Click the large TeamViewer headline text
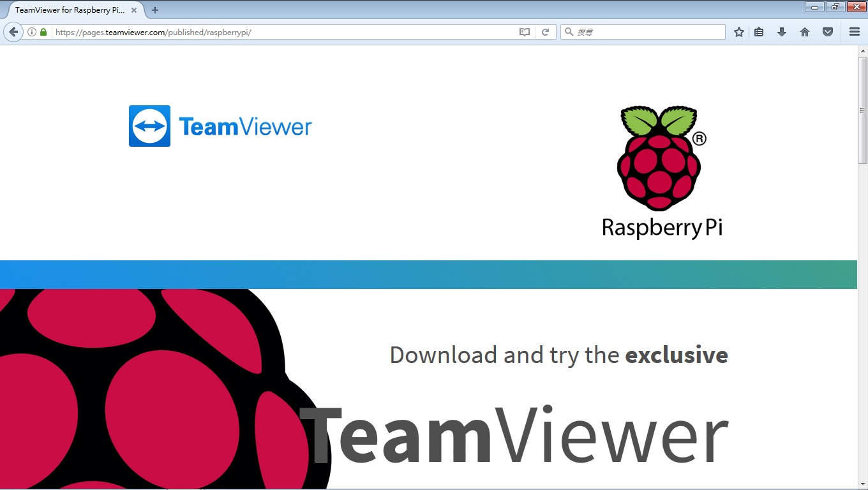 (x=514, y=435)
